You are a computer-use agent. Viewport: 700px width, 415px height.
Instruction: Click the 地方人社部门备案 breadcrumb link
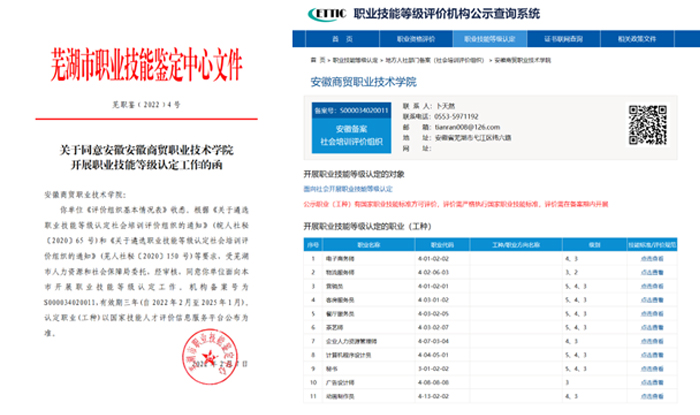[434, 60]
